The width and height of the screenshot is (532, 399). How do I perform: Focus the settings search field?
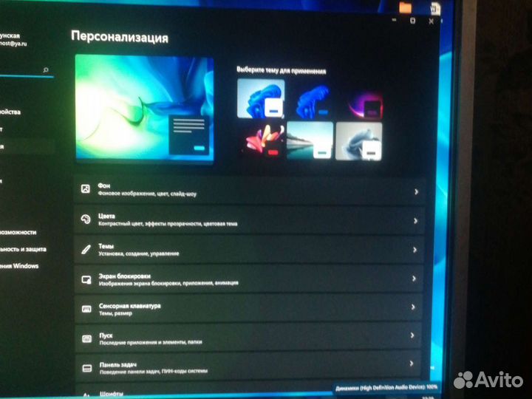pyautogui.click(x=27, y=70)
